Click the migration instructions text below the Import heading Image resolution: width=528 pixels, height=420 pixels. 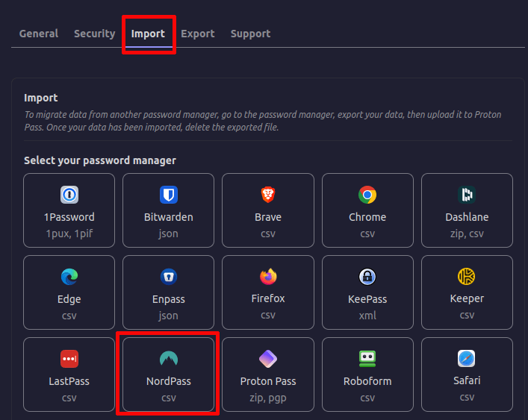pyautogui.click(x=263, y=121)
